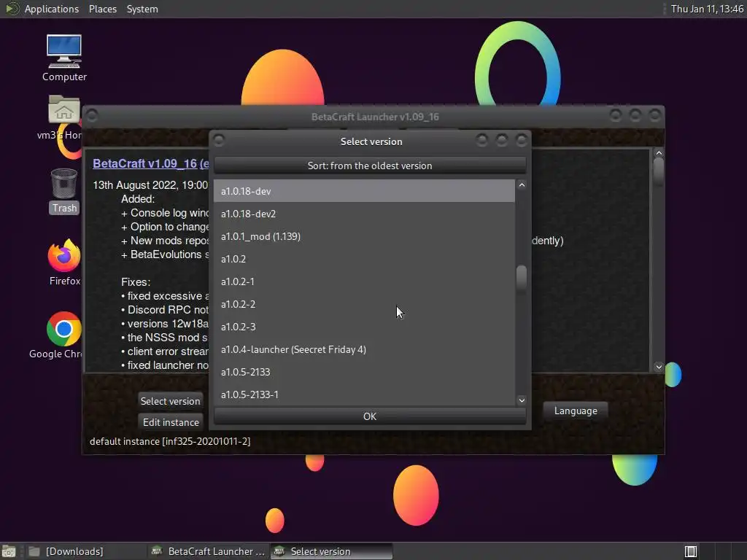This screenshot has height=560, width=747.
Task: Select version a1.0.2-2
Action: pos(364,304)
